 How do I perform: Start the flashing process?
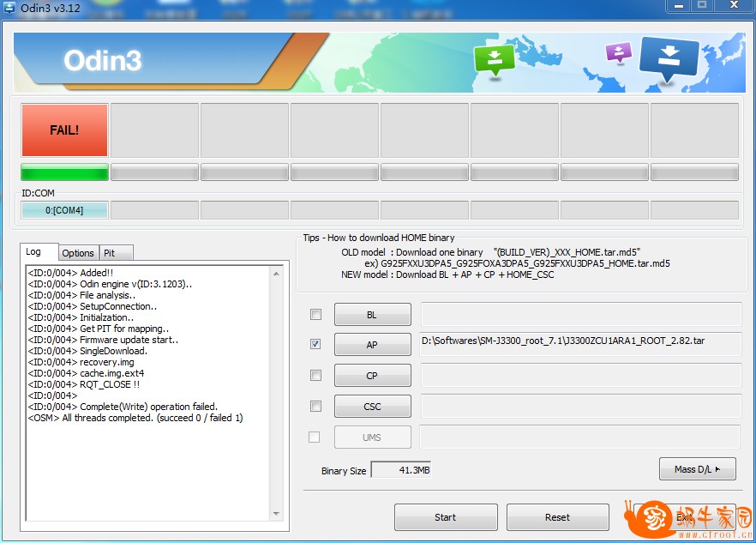pos(446,517)
